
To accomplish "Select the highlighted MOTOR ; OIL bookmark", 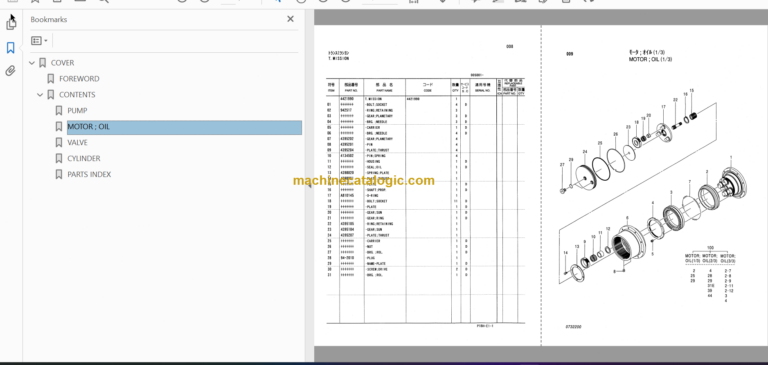I will coord(184,127).
